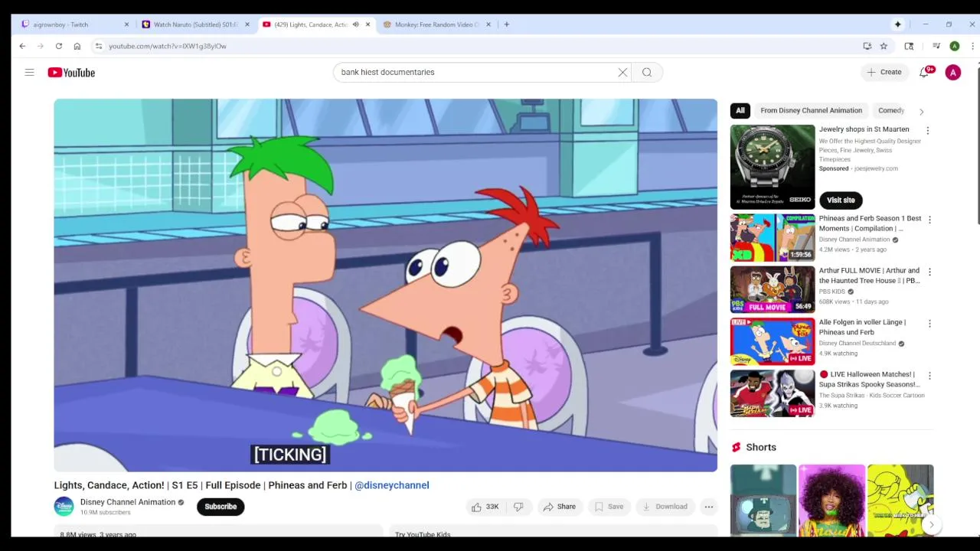
Task: Select the All filter chip
Action: (740, 110)
